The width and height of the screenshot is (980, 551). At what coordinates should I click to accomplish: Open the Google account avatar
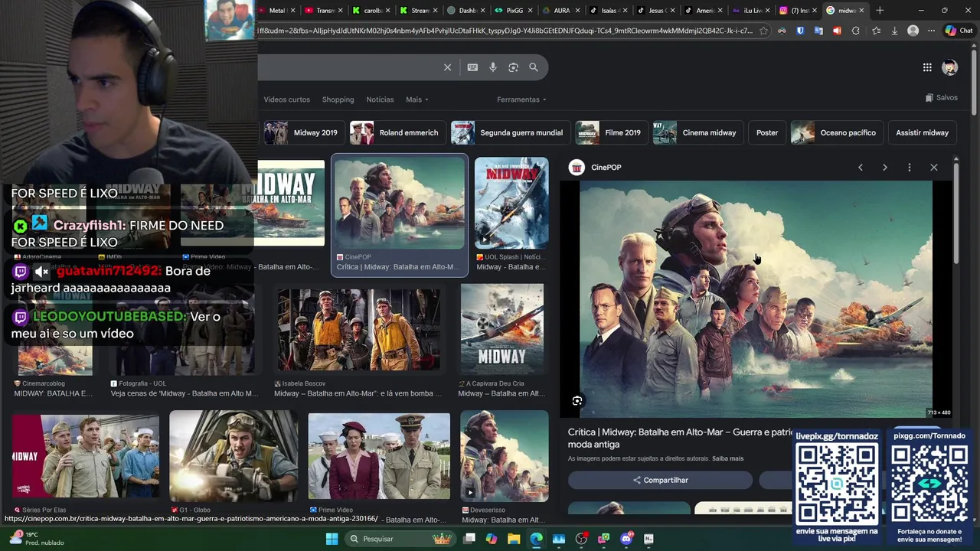(950, 67)
